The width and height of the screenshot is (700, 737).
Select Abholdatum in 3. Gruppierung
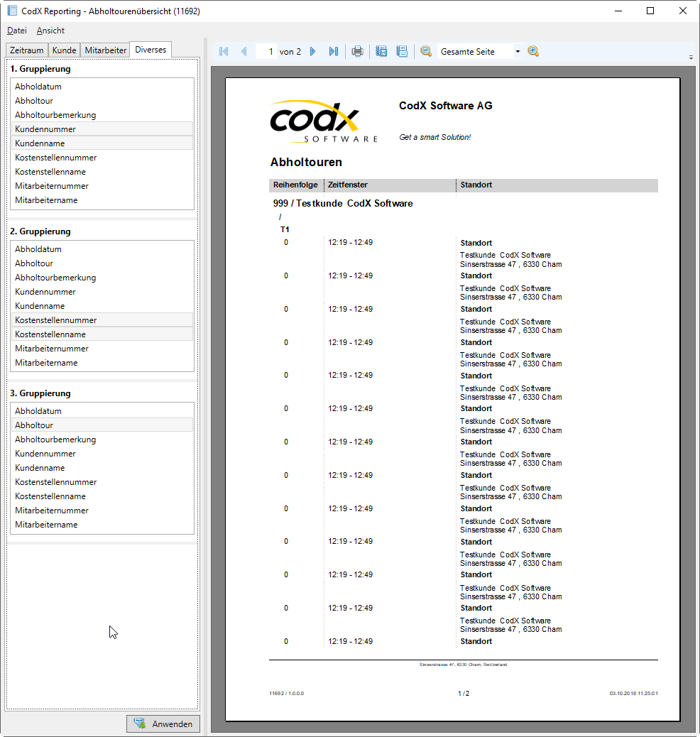102,411
